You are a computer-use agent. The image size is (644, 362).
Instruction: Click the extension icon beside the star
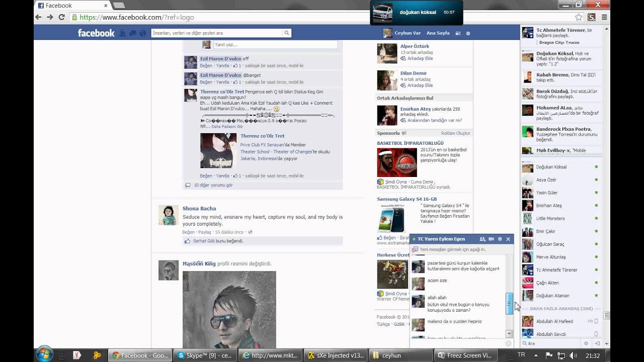point(592,17)
